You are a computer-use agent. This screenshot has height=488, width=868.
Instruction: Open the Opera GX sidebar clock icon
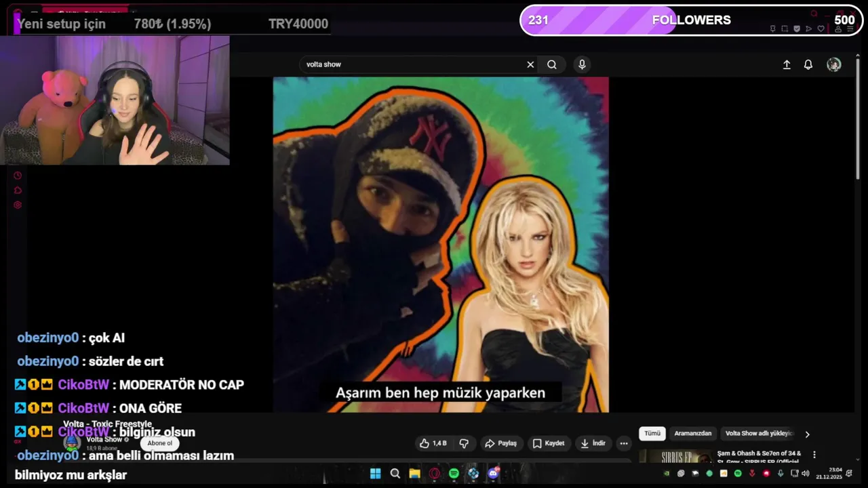point(18,176)
